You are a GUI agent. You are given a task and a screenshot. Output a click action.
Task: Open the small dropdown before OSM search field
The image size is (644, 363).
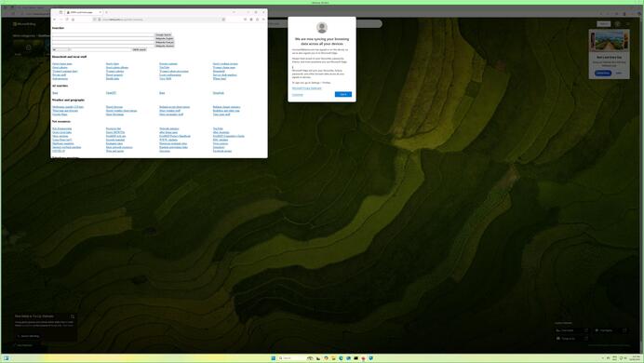61,49
